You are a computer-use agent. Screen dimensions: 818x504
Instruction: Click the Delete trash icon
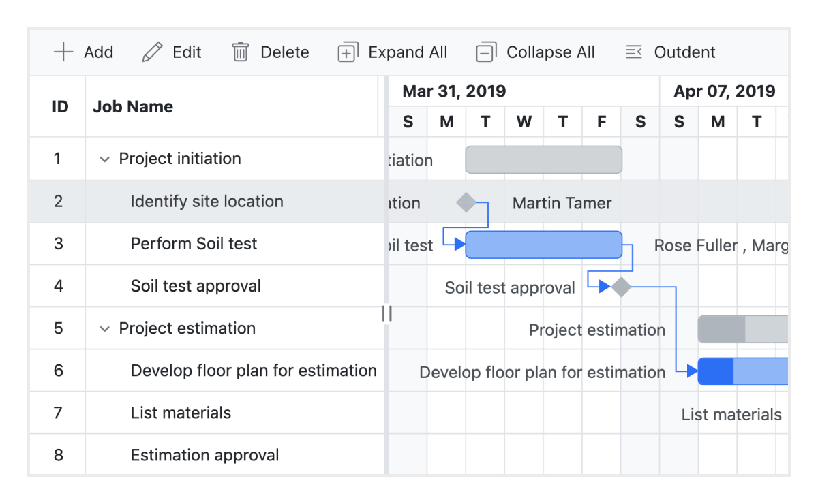pos(240,52)
